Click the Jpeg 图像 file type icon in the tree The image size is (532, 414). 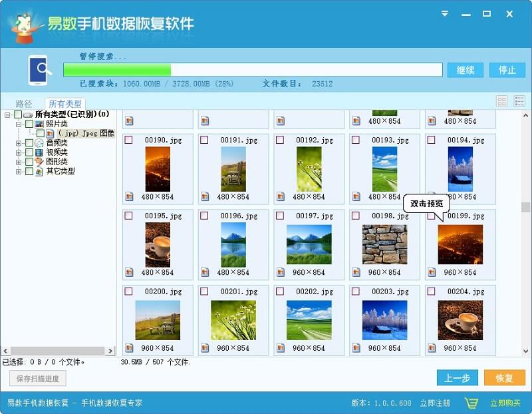coord(50,133)
